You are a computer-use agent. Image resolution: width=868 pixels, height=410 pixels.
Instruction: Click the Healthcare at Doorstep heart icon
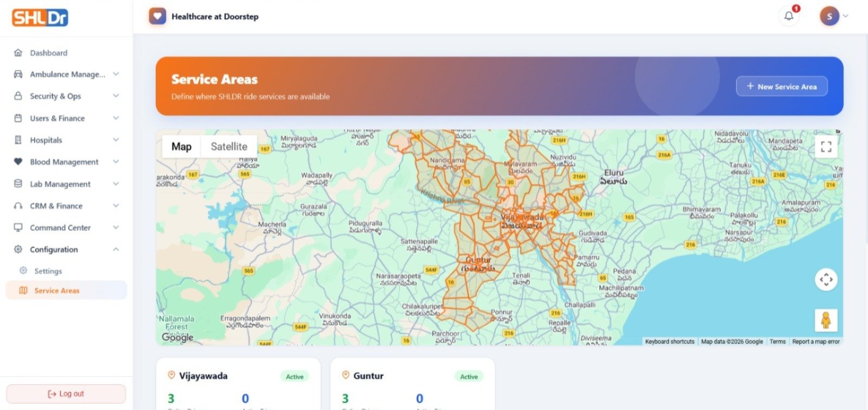(157, 16)
